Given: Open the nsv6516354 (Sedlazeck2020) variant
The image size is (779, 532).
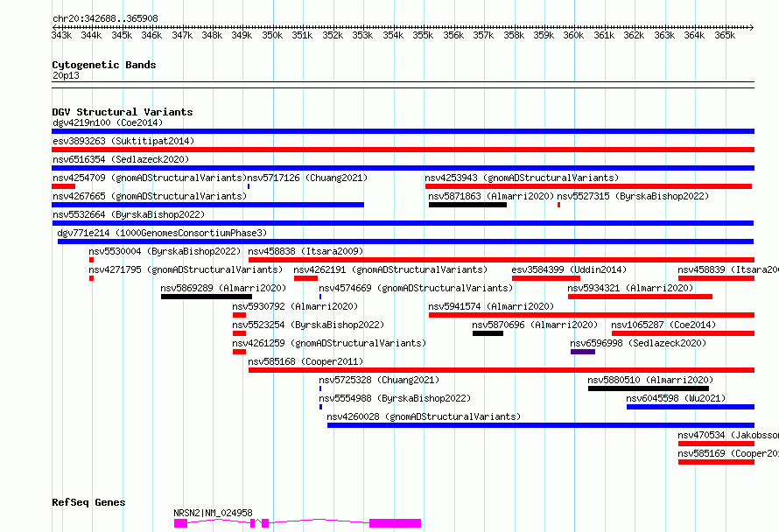Looking at the screenshot, I should click(x=121, y=159).
